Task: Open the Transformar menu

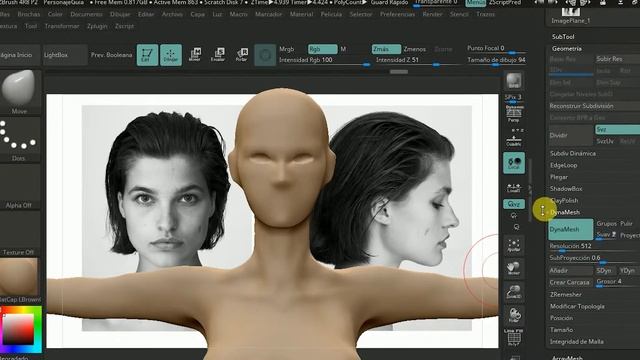Action: coord(62,26)
